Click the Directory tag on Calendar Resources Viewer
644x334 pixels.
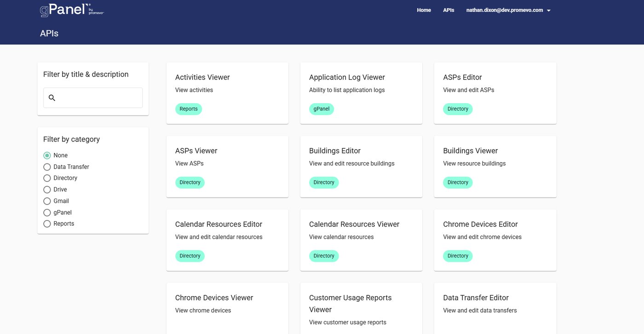(324, 256)
